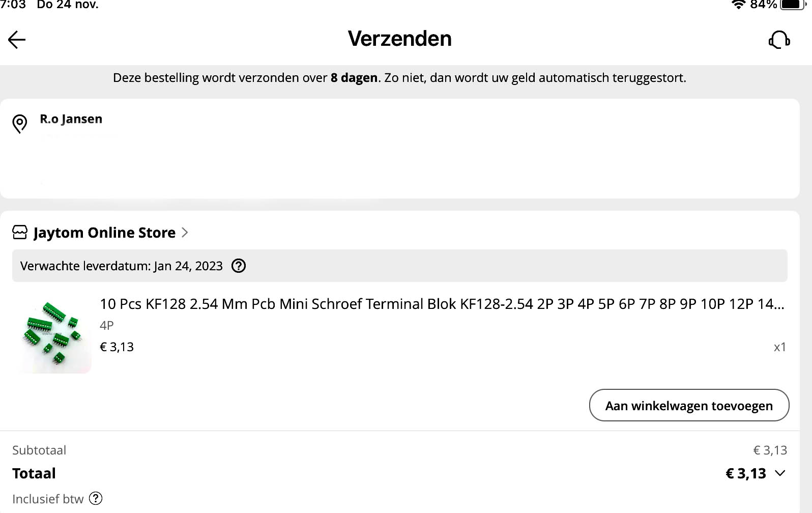Tap the Totaal amount € 3,13
This screenshot has width=812, height=513.
tap(746, 473)
